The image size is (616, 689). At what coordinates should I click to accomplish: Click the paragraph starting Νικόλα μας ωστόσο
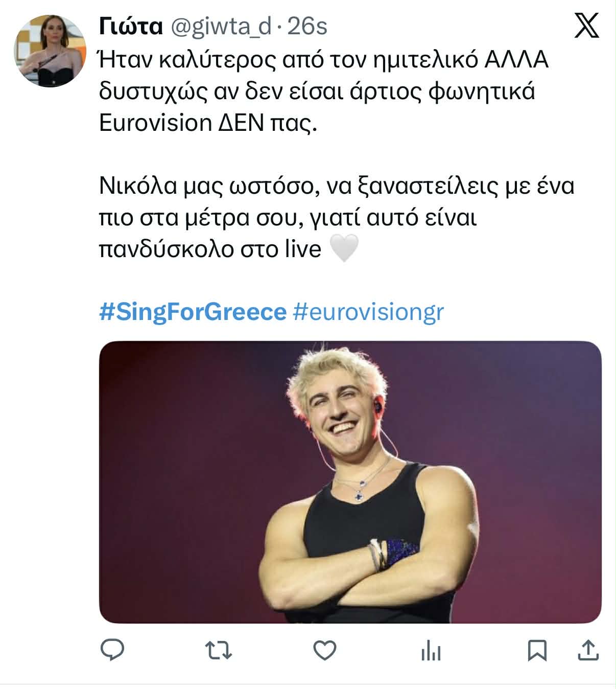pos(336,217)
